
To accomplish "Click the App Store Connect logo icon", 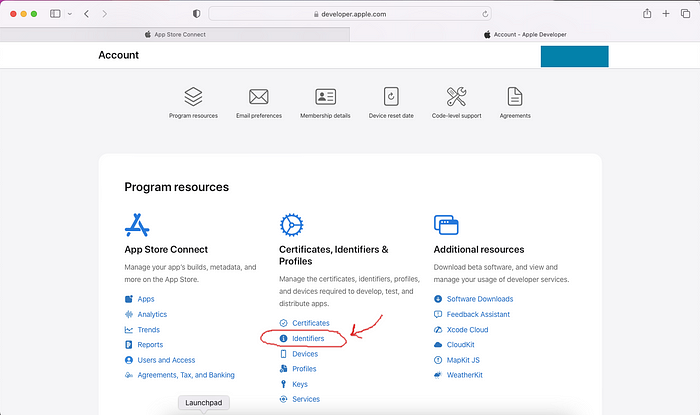I will (x=137, y=225).
